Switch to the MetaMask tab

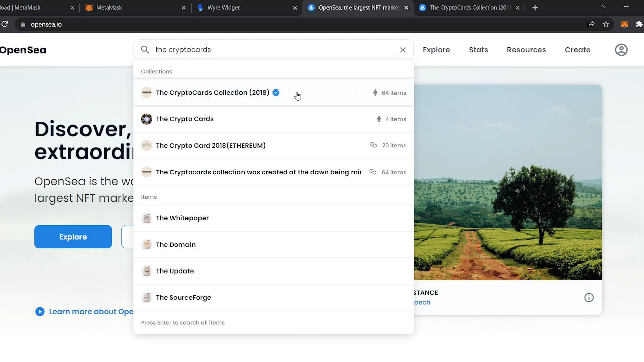tap(136, 8)
